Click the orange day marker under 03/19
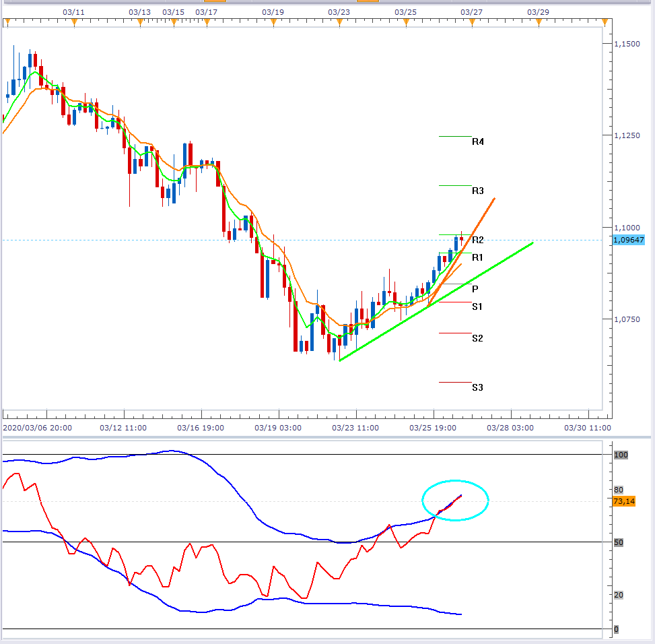Image resolution: width=655 pixels, height=644 pixels. pos(273,23)
